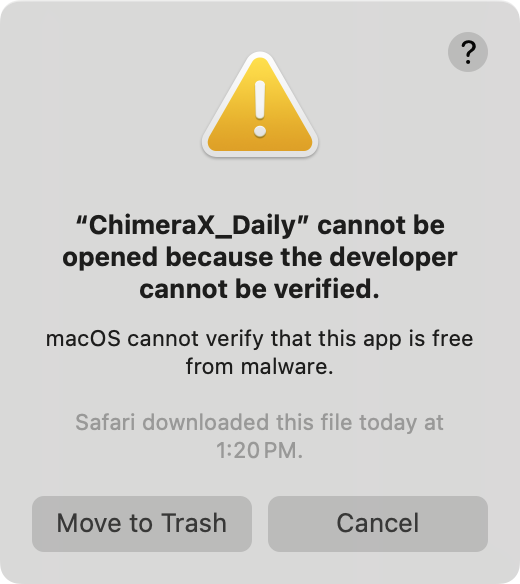Click the bold word "developer" in the headline
This screenshot has width=520, height=584.
[393, 258]
